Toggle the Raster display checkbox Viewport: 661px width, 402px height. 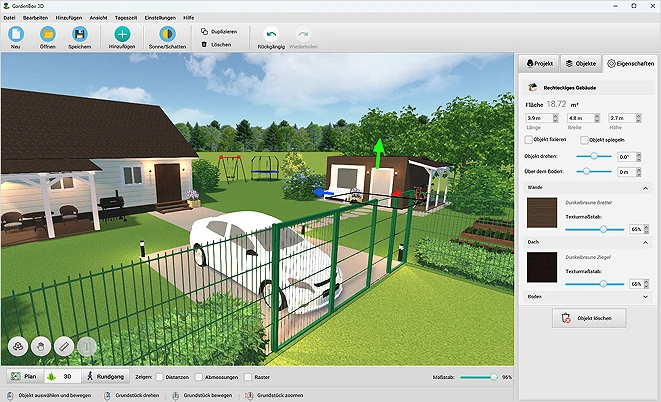coord(248,377)
